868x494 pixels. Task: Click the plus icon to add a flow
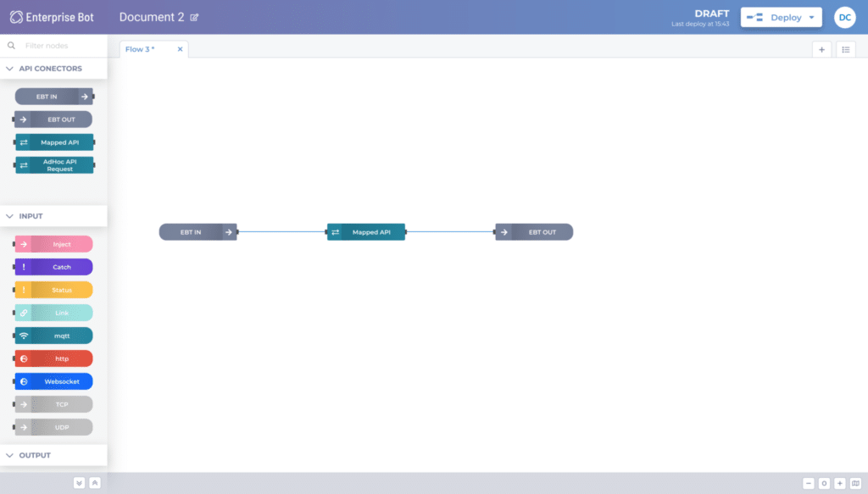click(x=821, y=49)
